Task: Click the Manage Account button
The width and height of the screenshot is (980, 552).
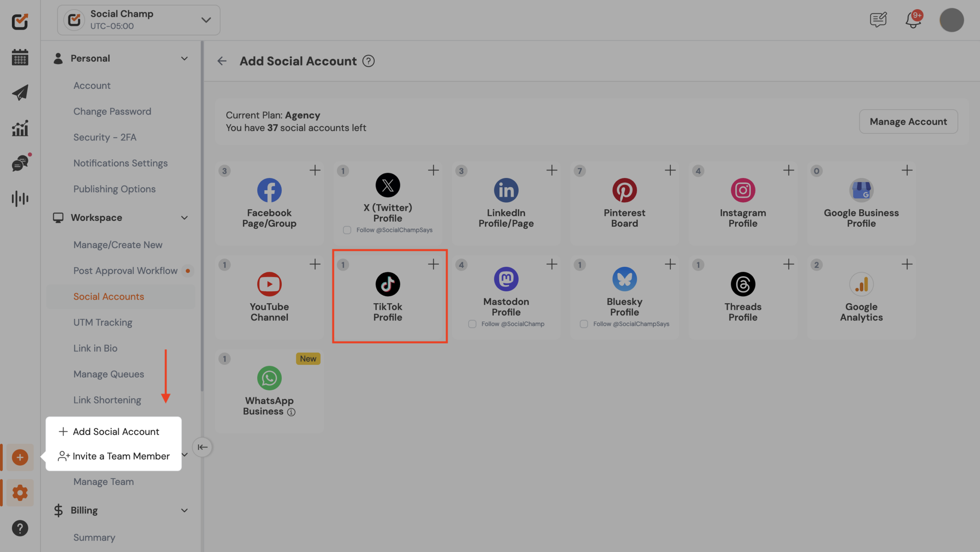Action: [x=908, y=122]
